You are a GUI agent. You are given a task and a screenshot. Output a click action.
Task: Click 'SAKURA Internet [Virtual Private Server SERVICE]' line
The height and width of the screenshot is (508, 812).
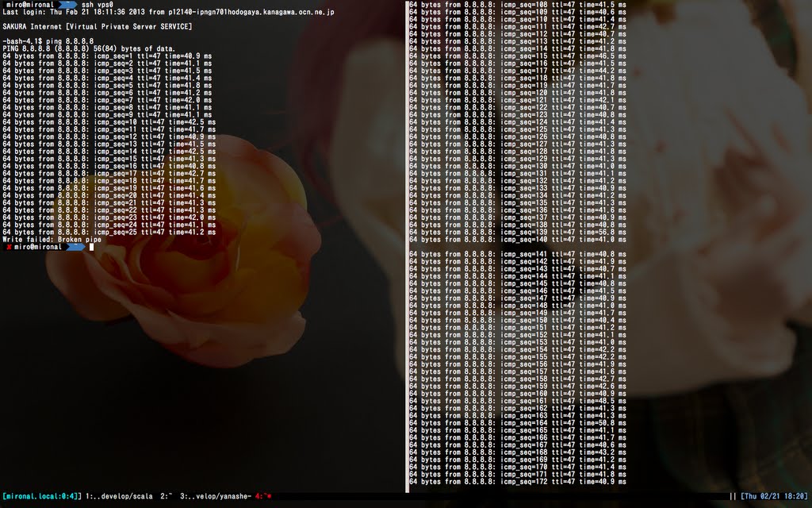pos(98,26)
